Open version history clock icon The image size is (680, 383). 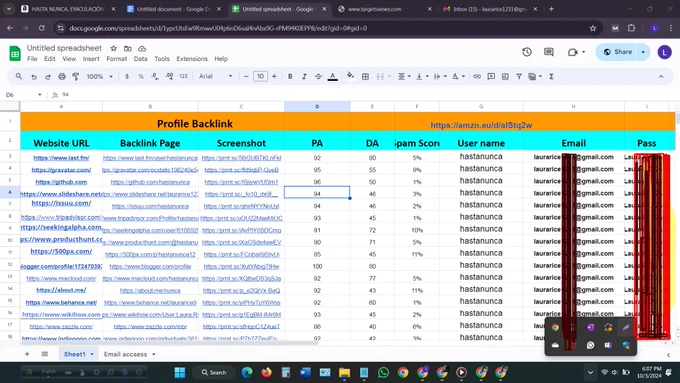pos(527,52)
